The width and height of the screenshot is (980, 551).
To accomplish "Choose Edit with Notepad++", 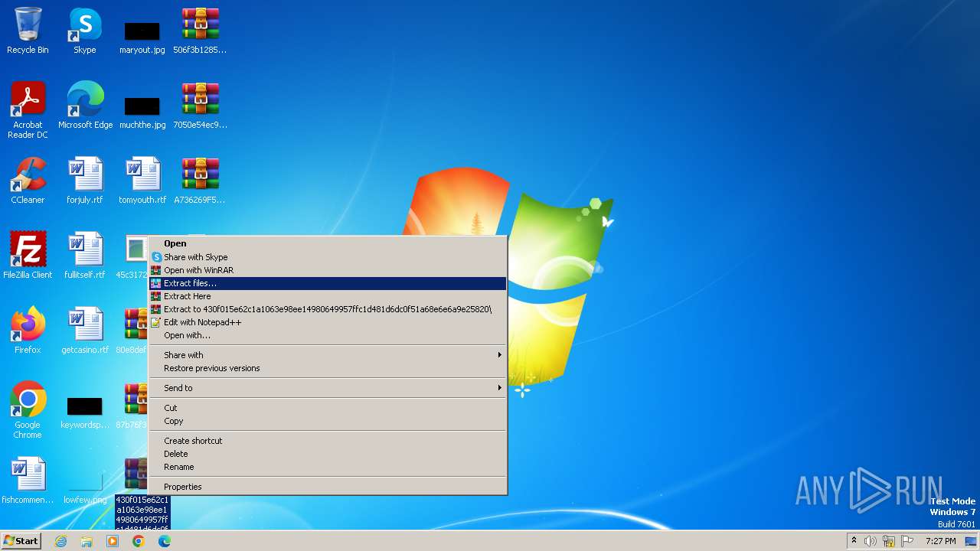I will pyautogui.click(x=328, y=322).
